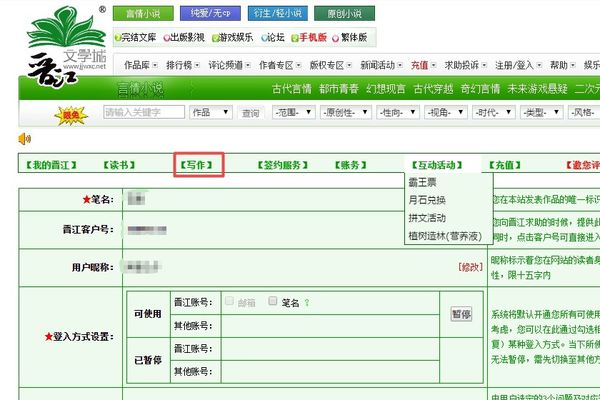Open 未来游戏悬疑 category

tap(537, 89)
